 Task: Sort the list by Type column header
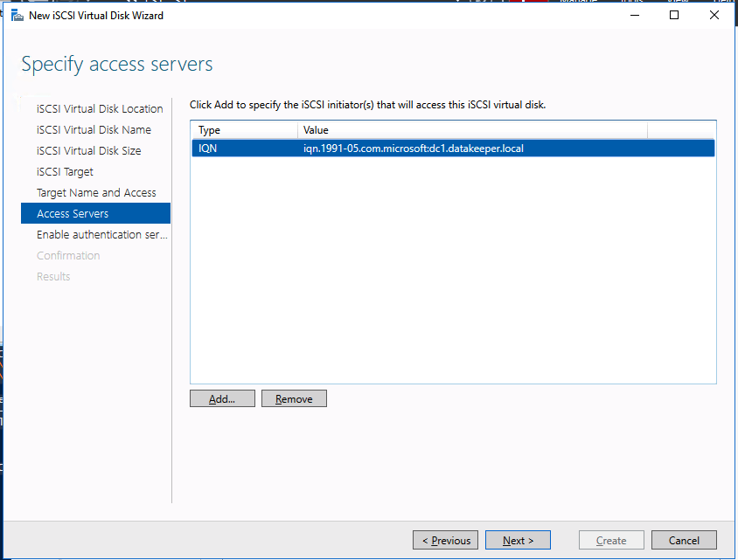tap(243, 130)
